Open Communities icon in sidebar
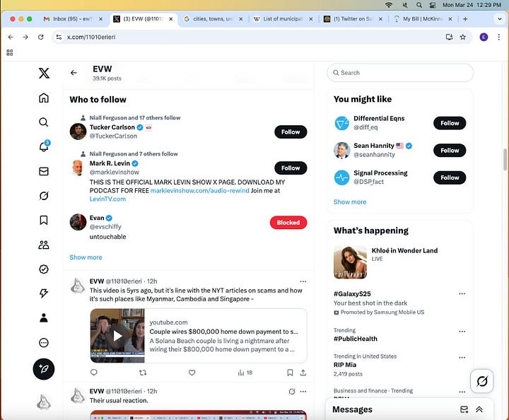 click(44, 245)
